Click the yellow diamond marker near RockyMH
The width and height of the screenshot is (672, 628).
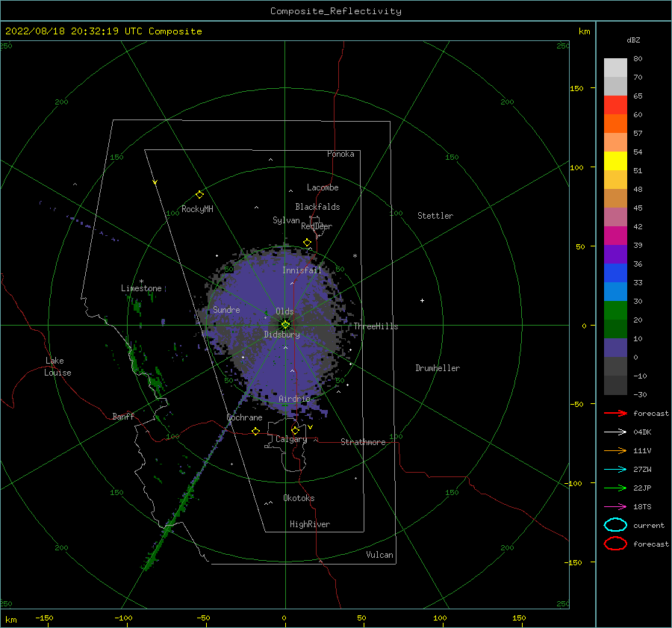(x=199, y=195)
